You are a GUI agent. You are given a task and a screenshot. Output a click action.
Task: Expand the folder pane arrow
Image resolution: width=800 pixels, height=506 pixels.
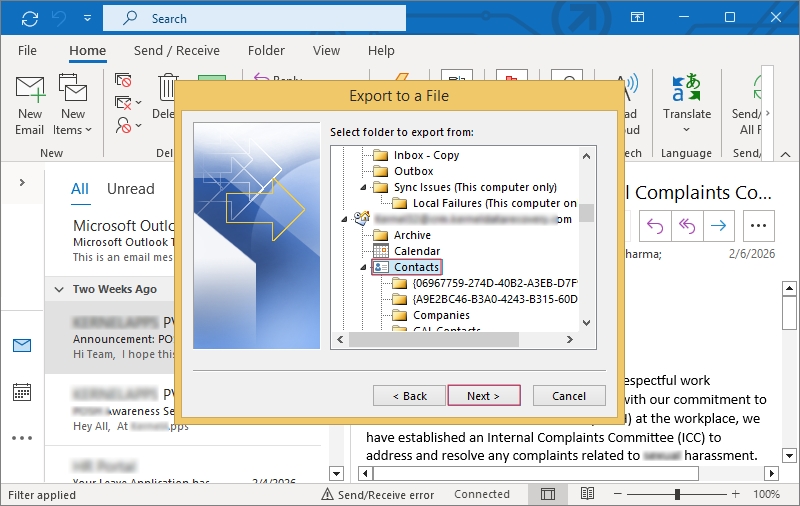[x=22, y=182]
